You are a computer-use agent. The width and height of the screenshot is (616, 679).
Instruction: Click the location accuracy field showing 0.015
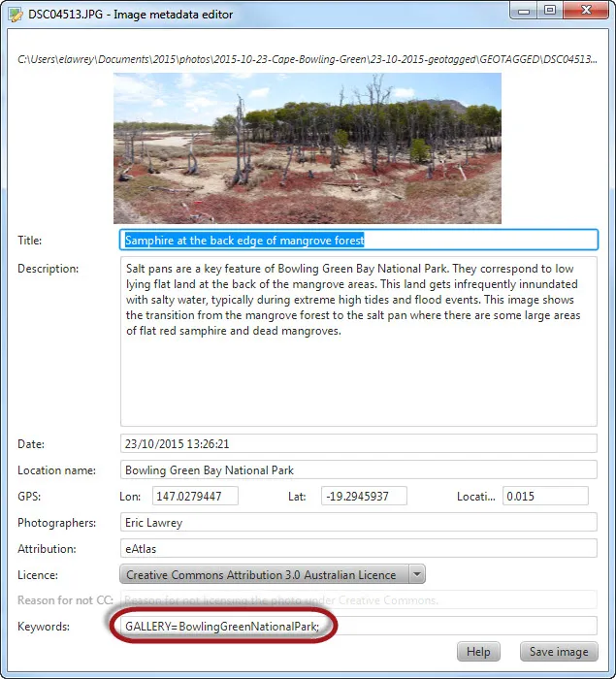[545, 496]
